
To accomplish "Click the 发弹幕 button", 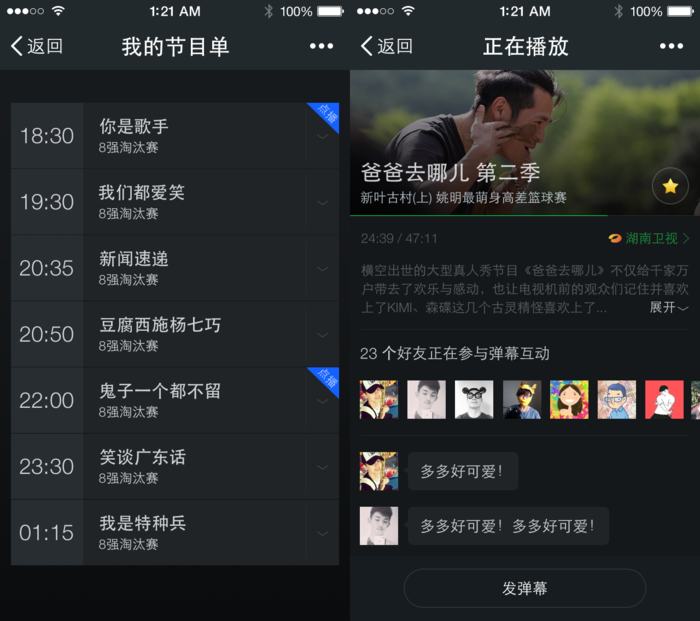I will (x=525, y=588).
